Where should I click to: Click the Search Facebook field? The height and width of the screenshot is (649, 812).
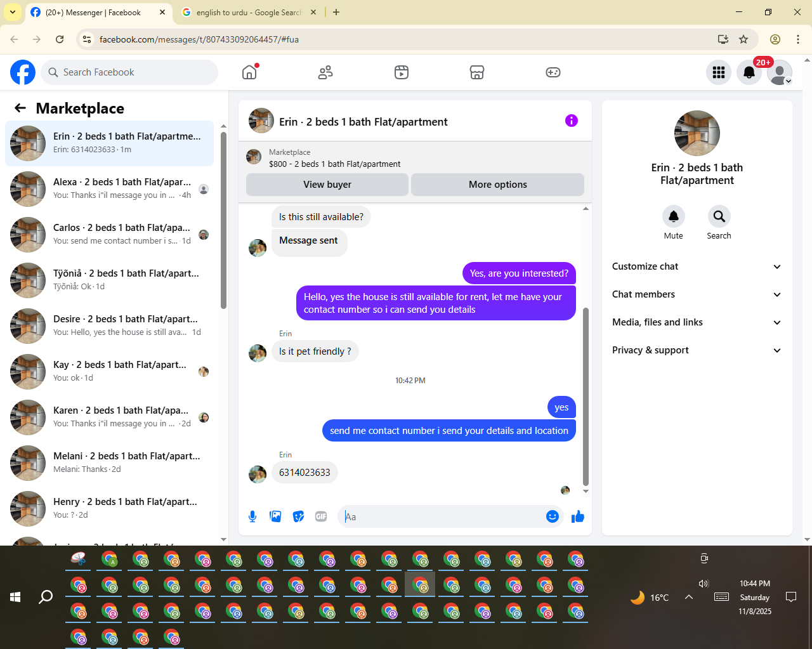point(129,72)
